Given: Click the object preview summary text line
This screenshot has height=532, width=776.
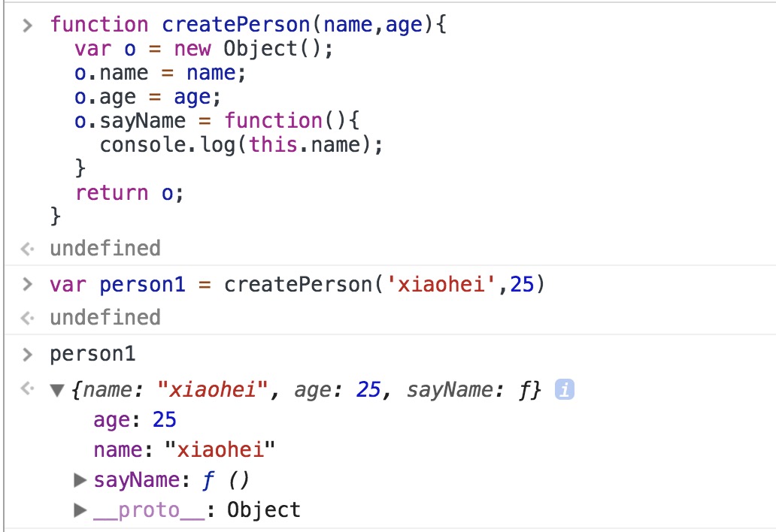Looking at the screenshot, I should tap(305, 390).
